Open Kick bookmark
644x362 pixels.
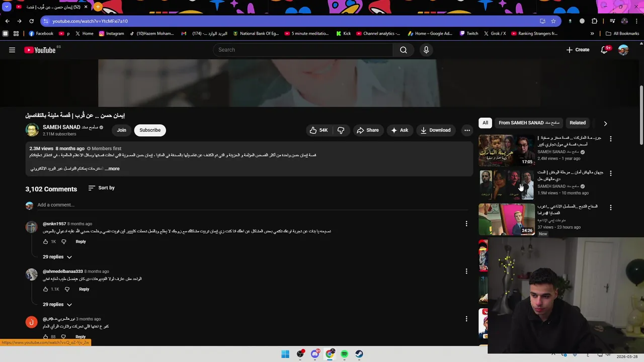coord(343,34)
